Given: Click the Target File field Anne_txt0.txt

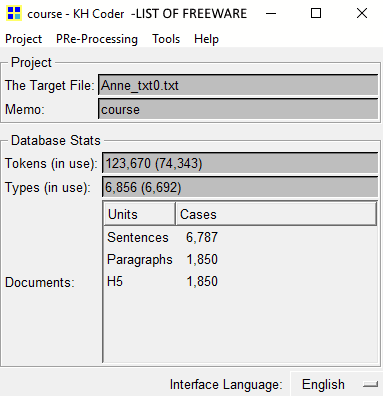Looking at the screenshot, I should (238, 85).
